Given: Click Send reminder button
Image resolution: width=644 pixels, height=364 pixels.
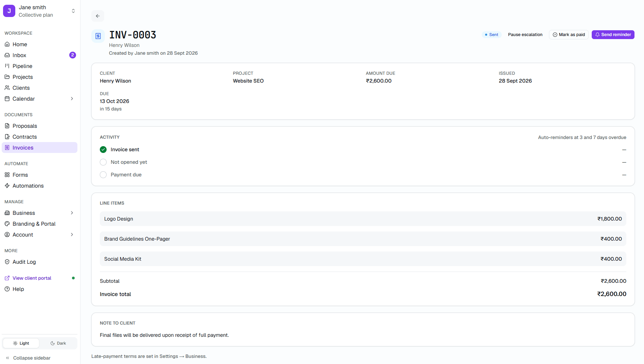Looking at the screenshot, I should click(x=613, y=35).
